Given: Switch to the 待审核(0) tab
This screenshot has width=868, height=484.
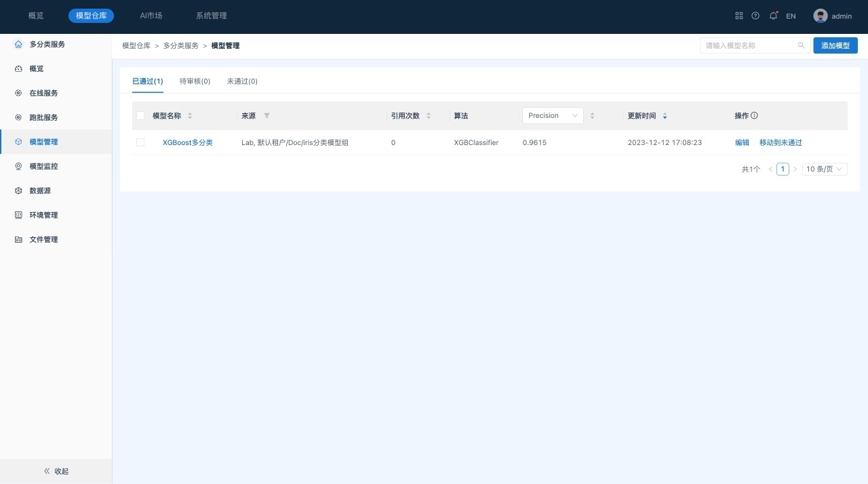Looking at the screenshot, I should tap(195, 81).
